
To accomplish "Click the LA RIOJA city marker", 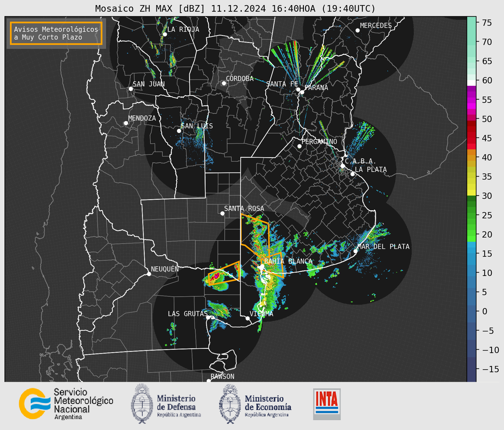I will [165, 34].
